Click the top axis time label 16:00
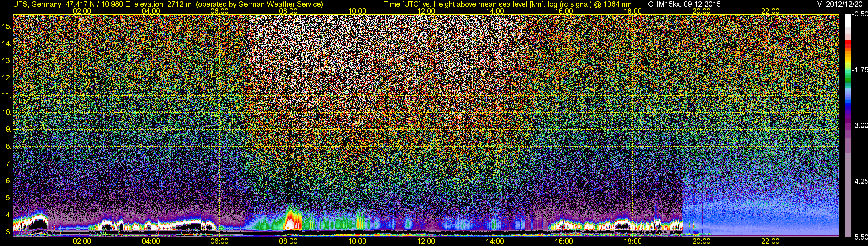 tap(564, 11)
